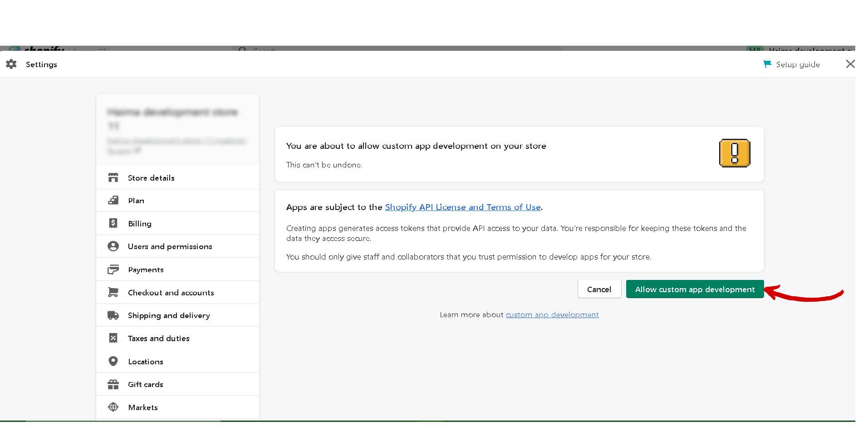Open Checkout and accounts settings
Image resolution: width=868 pixels, height=441 pixels.
[x=171, y=293]
